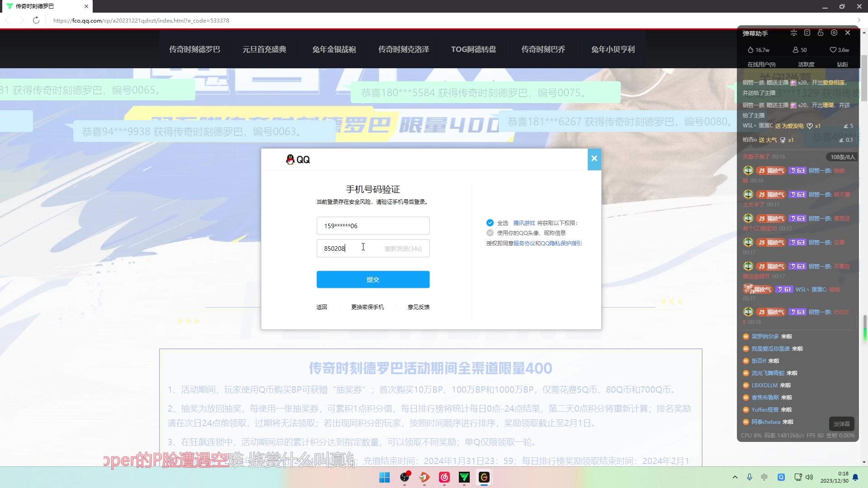Open OBS Studio from taskbar

405,477
